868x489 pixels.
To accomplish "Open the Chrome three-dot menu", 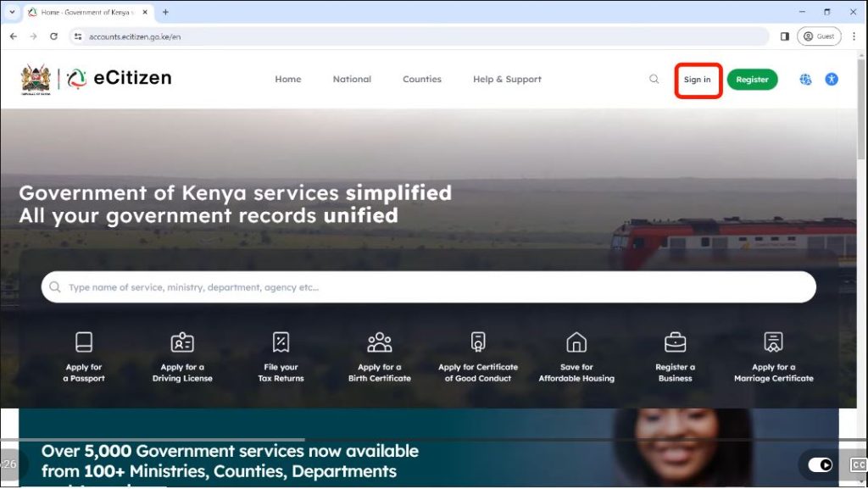I will (x=854, y=36).
